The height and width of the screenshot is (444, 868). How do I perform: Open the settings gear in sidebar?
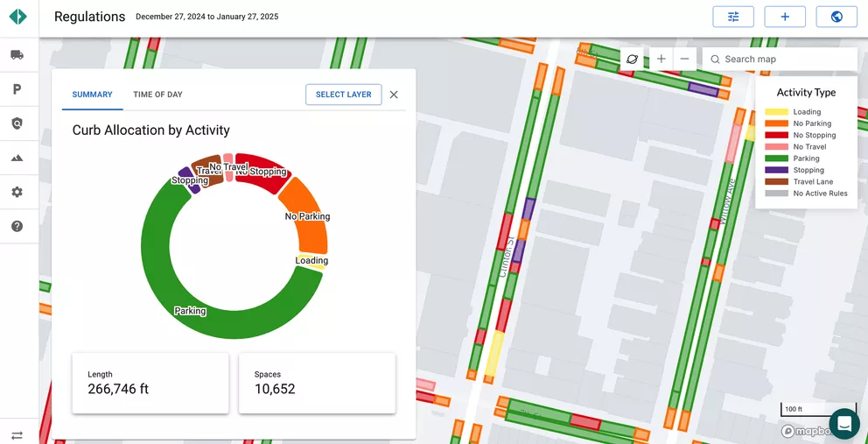pos(17,192)
